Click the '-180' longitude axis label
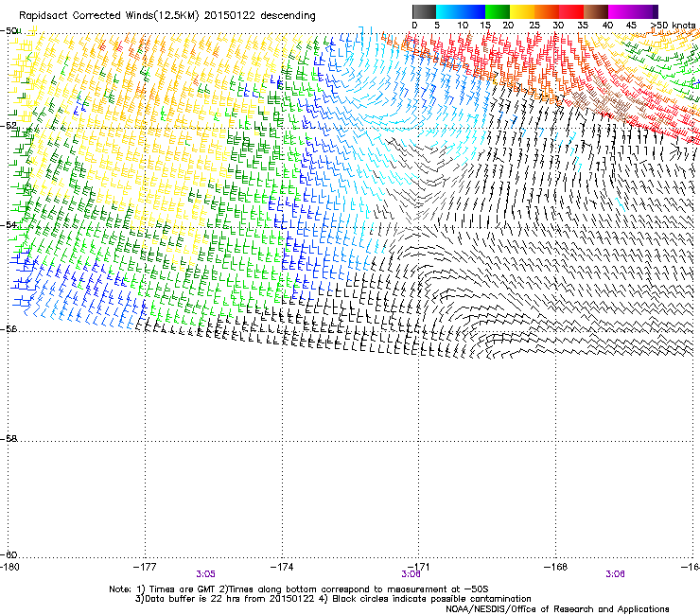 point(9,567)
